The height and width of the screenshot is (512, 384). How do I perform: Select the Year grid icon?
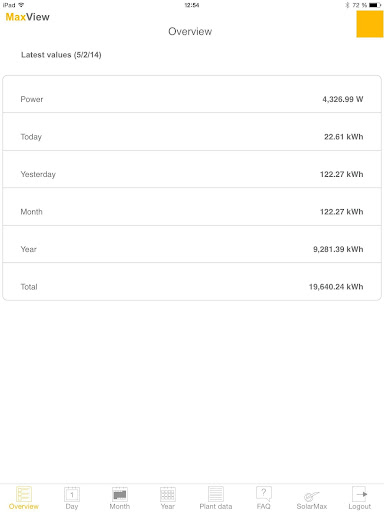coord(168,494)
